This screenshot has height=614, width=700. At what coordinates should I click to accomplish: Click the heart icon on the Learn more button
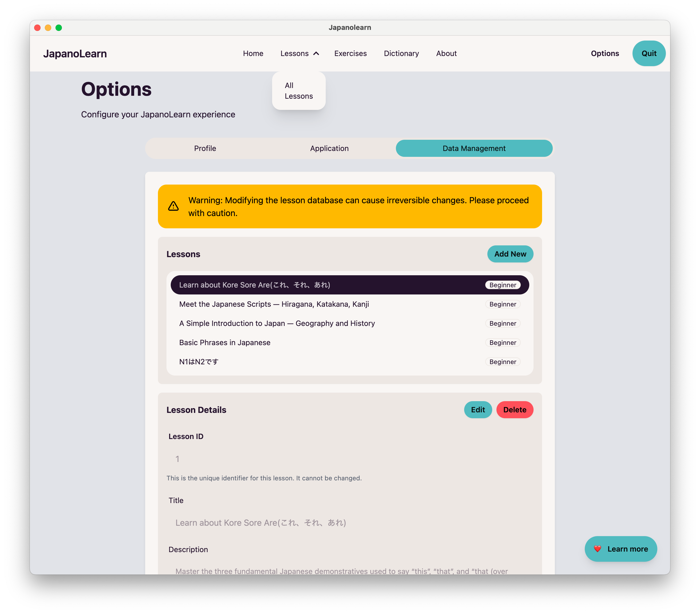click(x=598, y=549)
